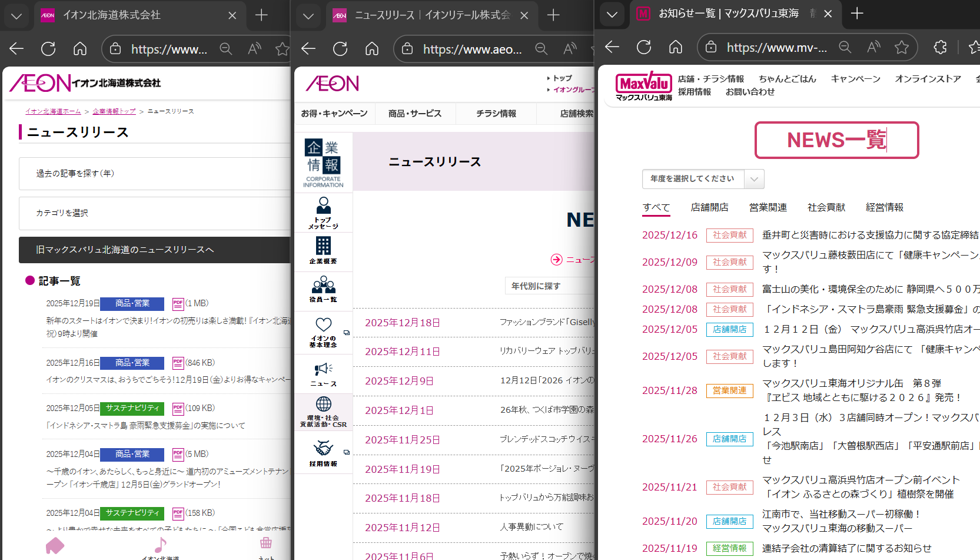Screen dimensions: 980x560
Task: Open 2025年12月18日 news release row
Action: [474, 323]
